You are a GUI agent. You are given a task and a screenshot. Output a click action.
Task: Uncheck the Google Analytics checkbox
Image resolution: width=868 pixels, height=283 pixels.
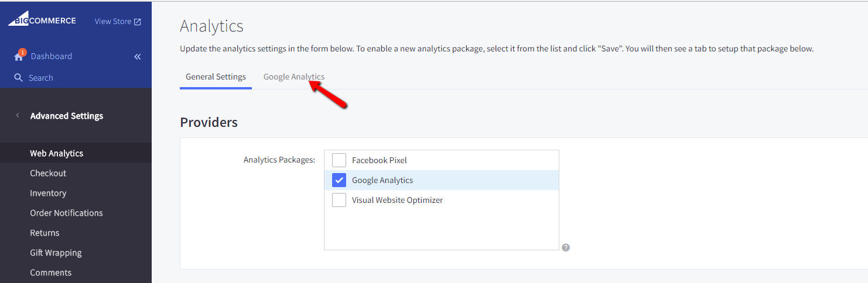coord(339,180)
